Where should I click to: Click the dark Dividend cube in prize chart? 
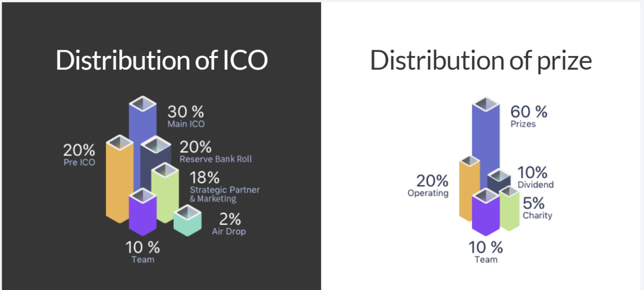498,180
